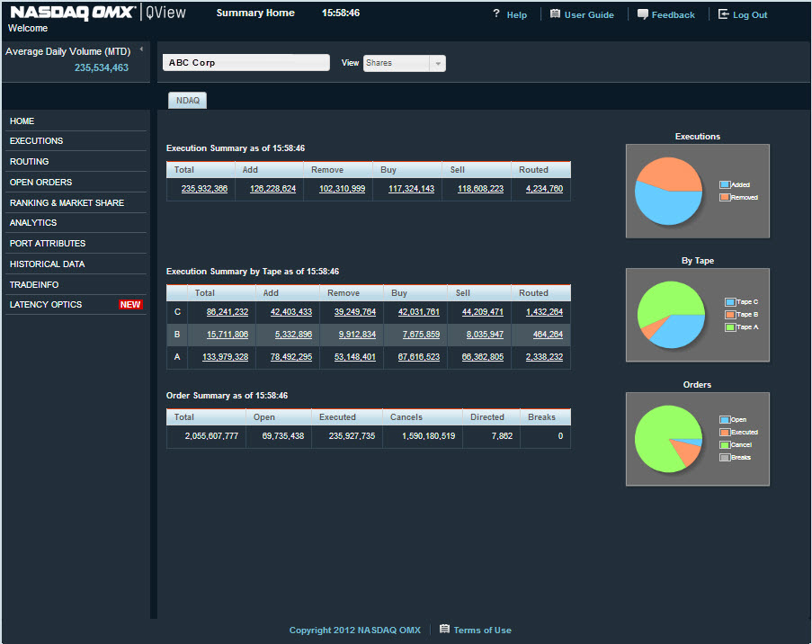This screenshot has width=812, height=644.
Task: Click the NEW badge beside Latency Optics
Action: tap(130, 305)
